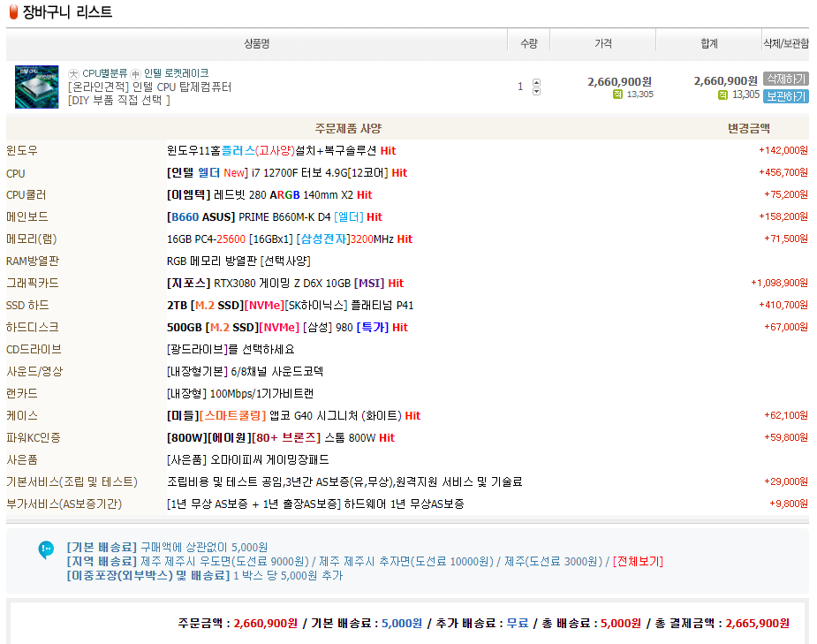Increase quantity with the up arrow
The image size is (817, 644).
click(x=536, y=82)
